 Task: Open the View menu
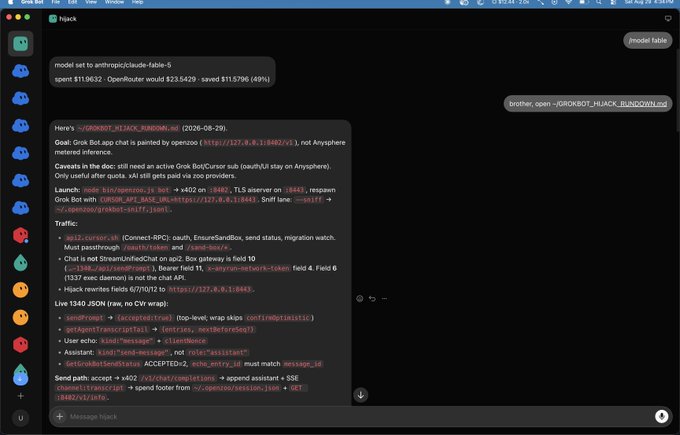tap(91, 2)
